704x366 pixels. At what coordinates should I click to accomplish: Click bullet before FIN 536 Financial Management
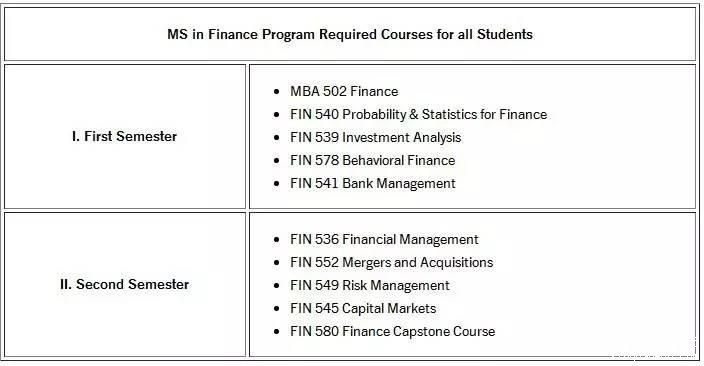[x=276, y=240]
